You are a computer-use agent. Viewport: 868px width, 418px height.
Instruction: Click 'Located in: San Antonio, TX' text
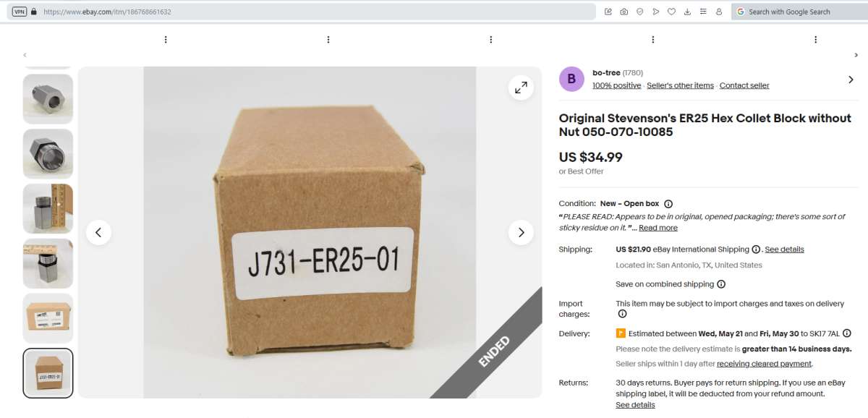[x=689, y=265]
